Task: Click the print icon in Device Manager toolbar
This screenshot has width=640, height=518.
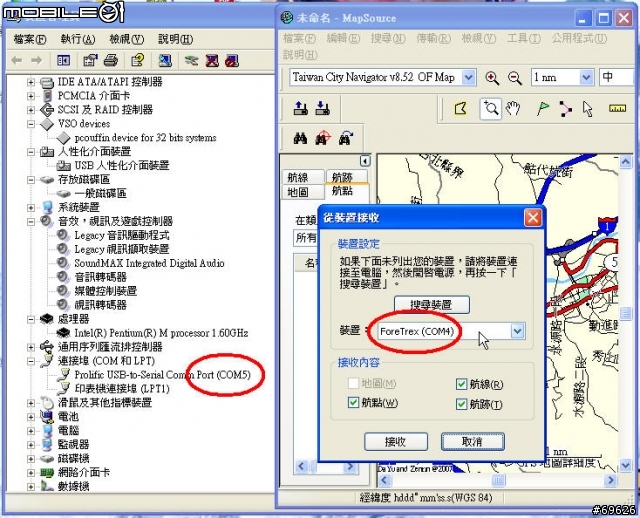Action: [x=111, y=61]
